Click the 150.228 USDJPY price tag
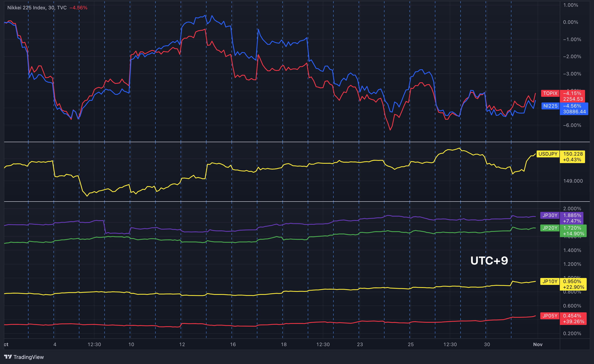Image resolution: width=594 pixels, height=364 pixels. pos(573,154)
